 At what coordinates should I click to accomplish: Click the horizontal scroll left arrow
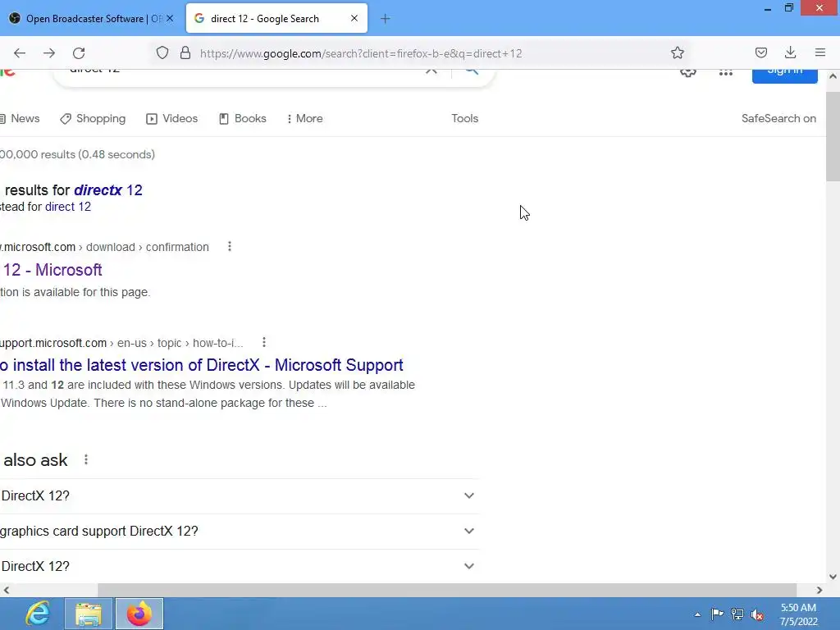(7, 590)
